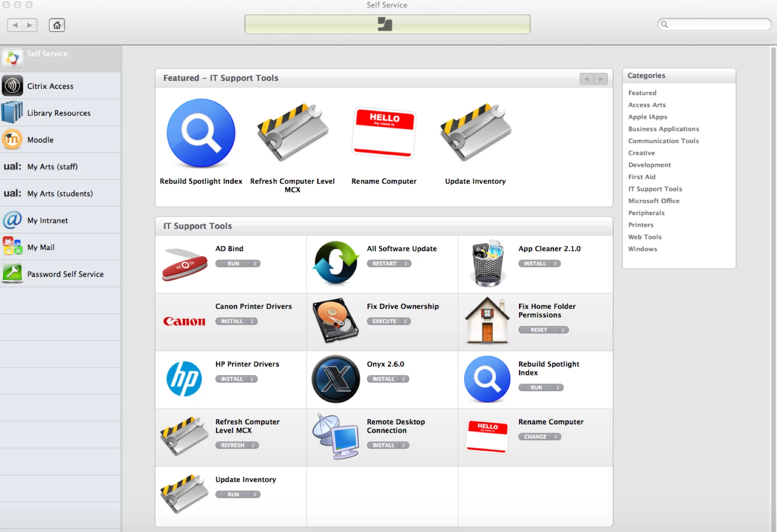The image size is (777, 532).
Task: Click Change for Rename Computer
Action: [x=536, y=437]
